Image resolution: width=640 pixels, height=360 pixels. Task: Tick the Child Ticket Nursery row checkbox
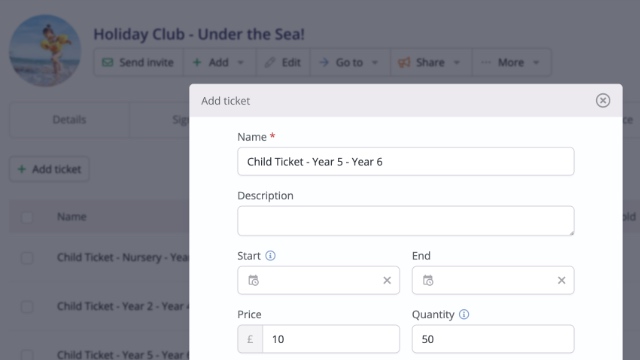pos(27,258)
